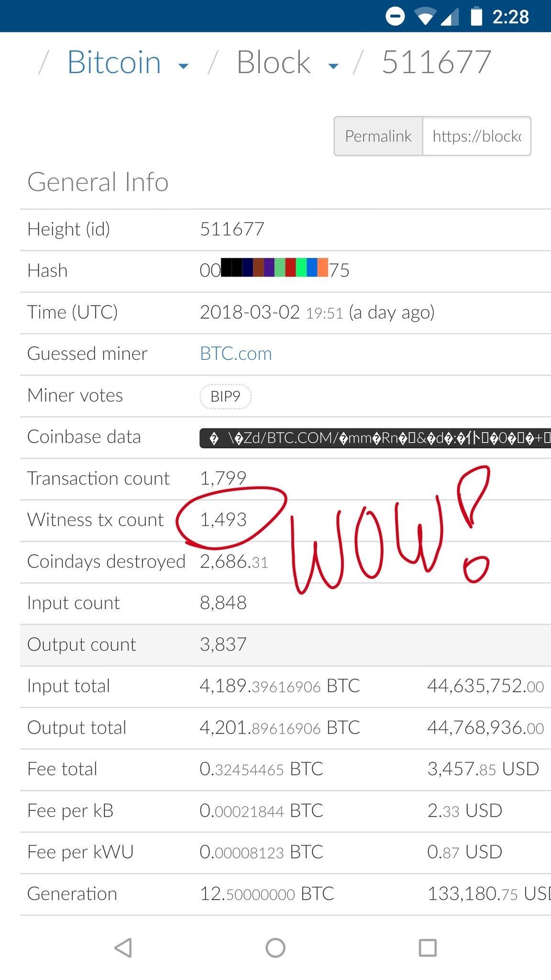Tap the battery status icon
The image size is (551, 980).
(x=476, y=16)
